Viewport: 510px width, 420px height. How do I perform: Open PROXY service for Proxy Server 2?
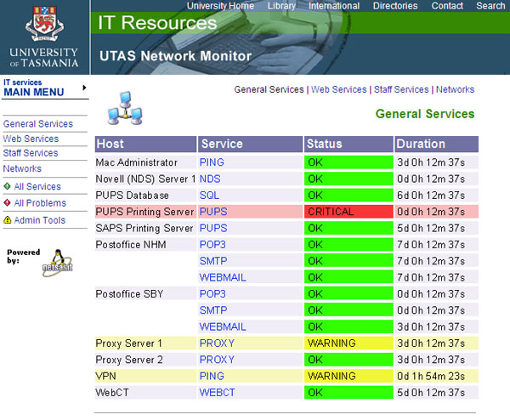217,360
